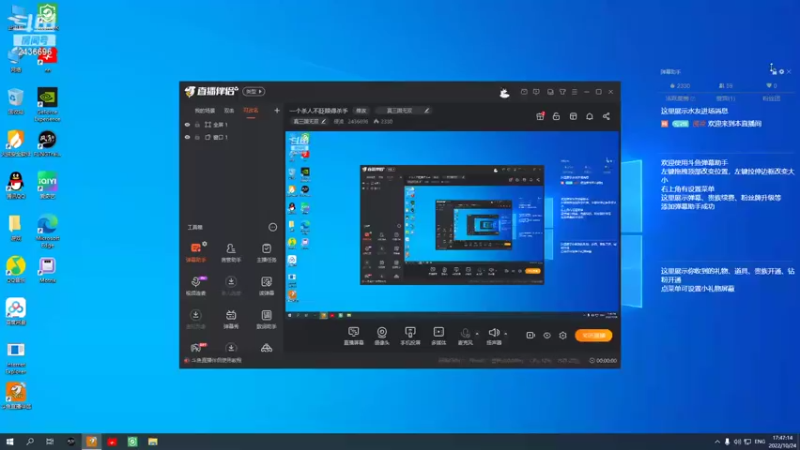Click the stream title 一个杀人不眨眼的杀手

coord(318,110)
